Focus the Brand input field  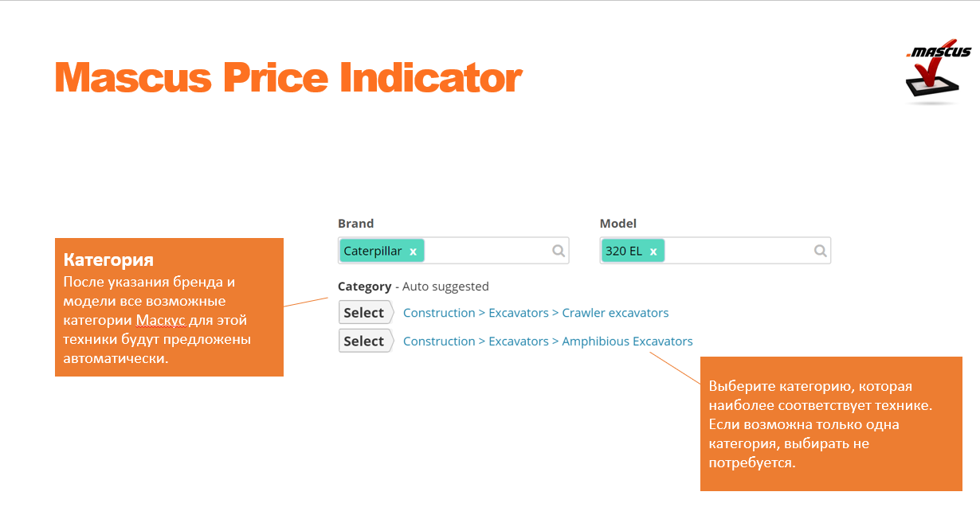point(488,251)
